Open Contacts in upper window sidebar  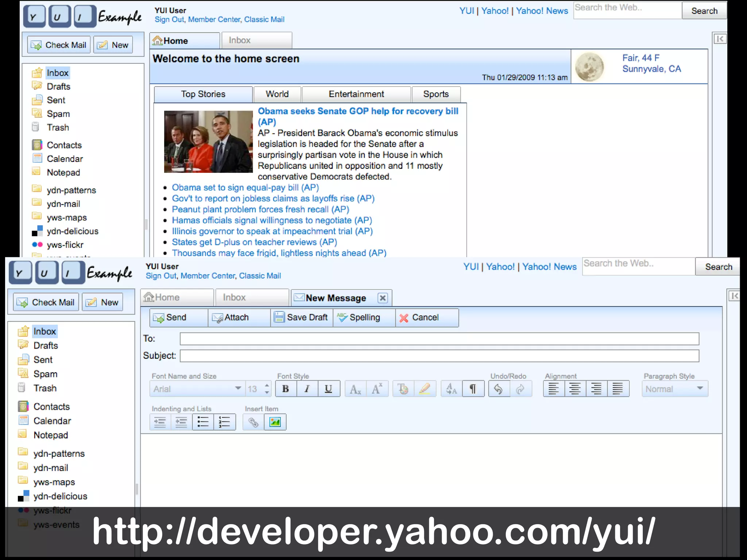(x=64, y=145)
